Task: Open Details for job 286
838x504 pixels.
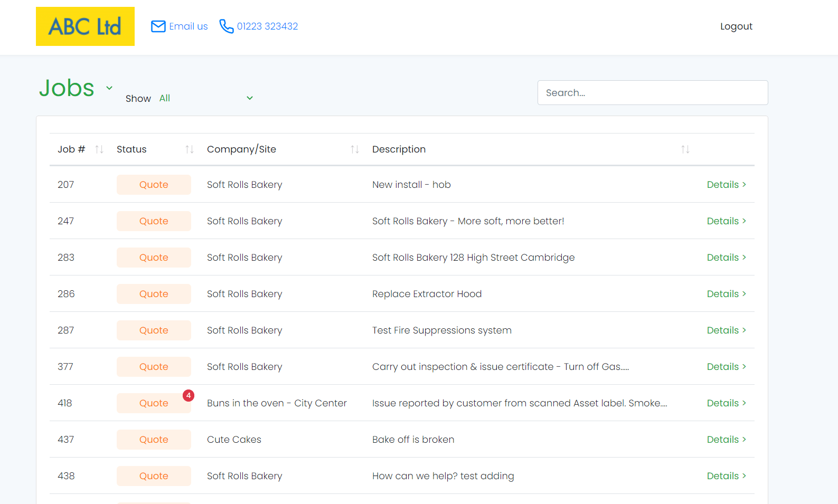Action: 727,294
